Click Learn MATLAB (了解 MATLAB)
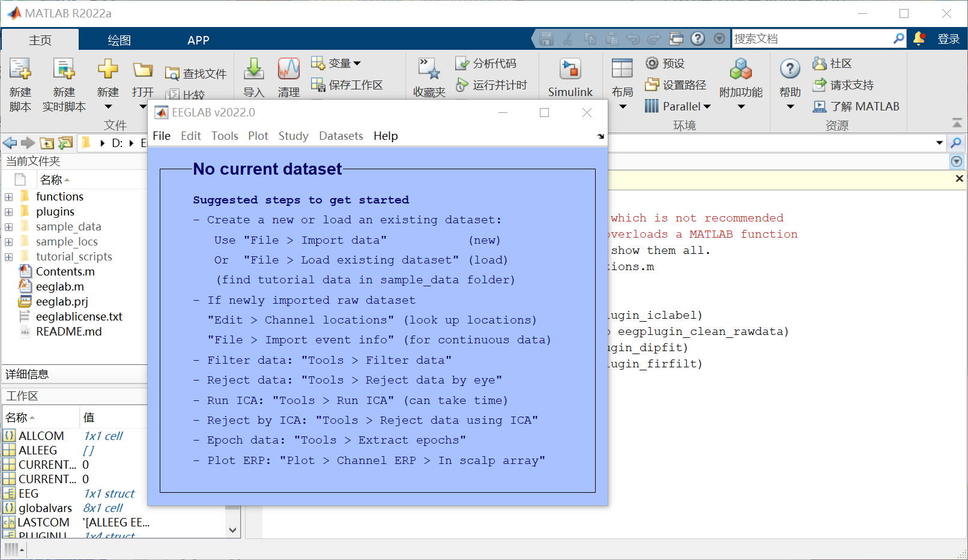Screen dimensions: 968x560 (x=856, y=106)
